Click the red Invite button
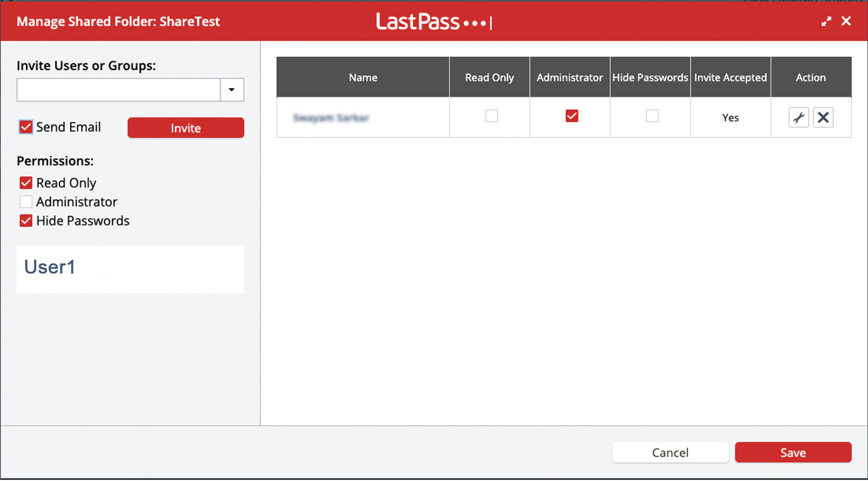Screen dimensions: 868x481 [186, 128]
